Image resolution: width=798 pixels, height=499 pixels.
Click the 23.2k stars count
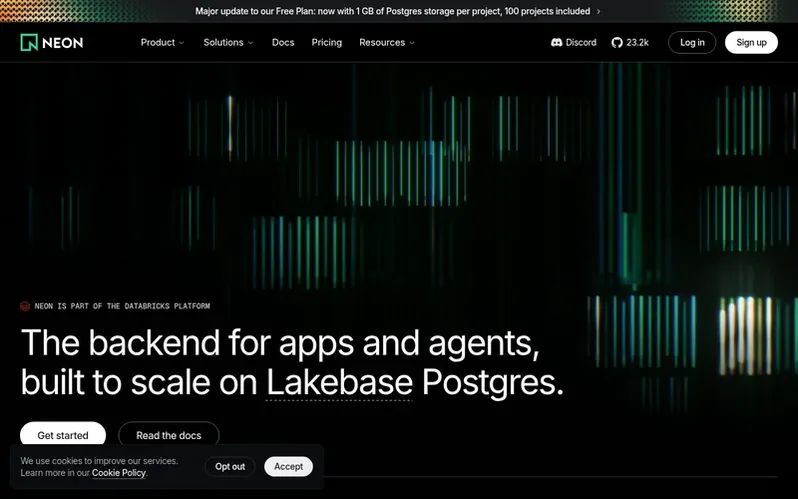pos(637,43)
